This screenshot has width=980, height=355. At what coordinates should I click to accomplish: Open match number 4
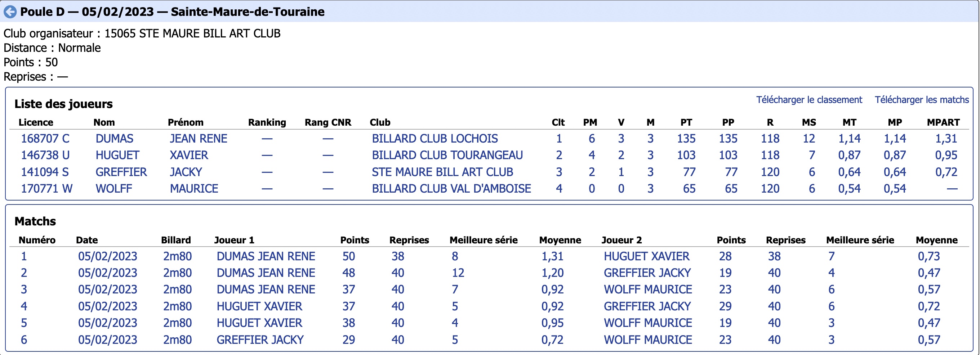(x=24, y=306)
